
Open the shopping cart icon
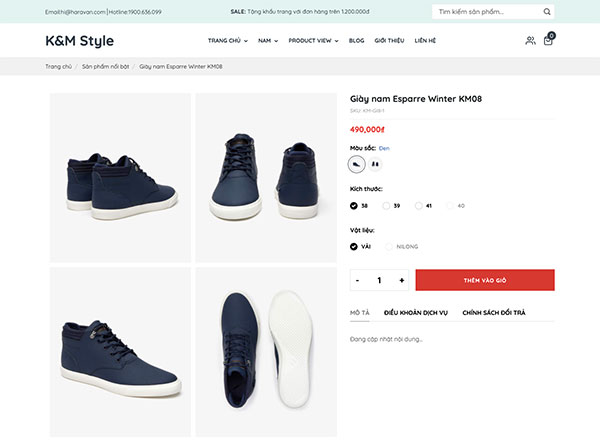point(548,40)
